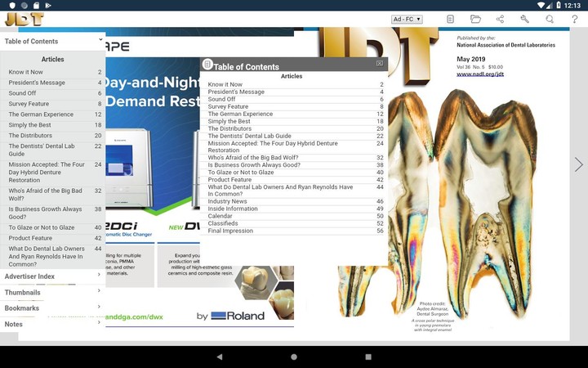
Task: Open Final Impression in popup list
Action: click(294, 231)
